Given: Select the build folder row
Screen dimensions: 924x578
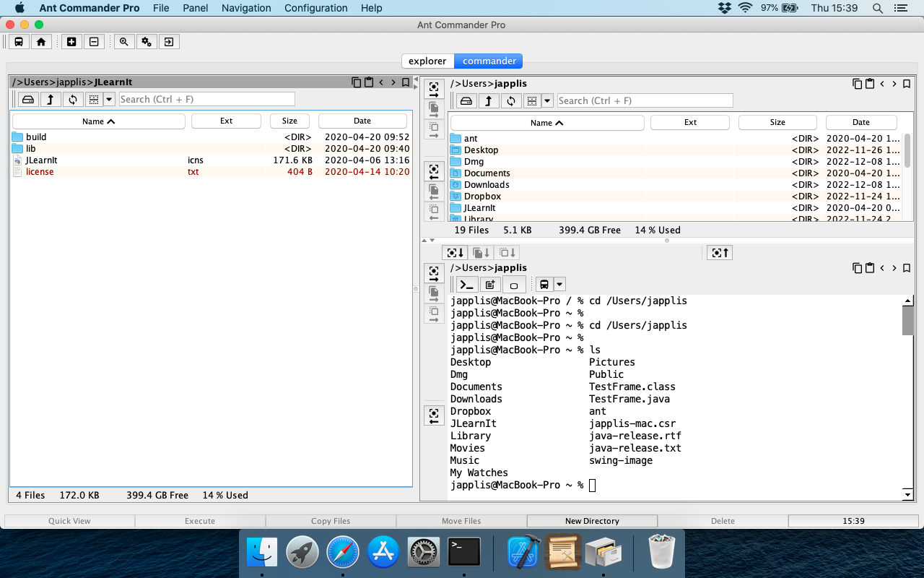Looking at the screenshot, I should pyautogui.click(x=211, y=137).
